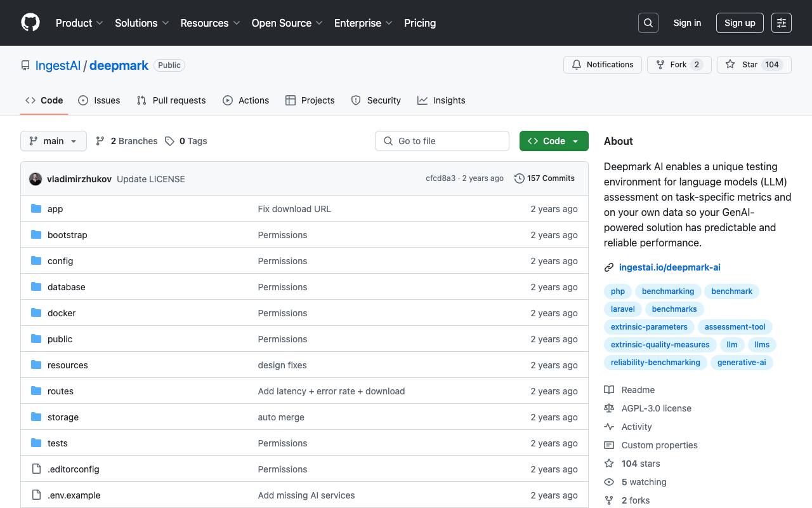The image size is (812, 508).
Task: Expand the Enterprise menu
Action: 363,23
